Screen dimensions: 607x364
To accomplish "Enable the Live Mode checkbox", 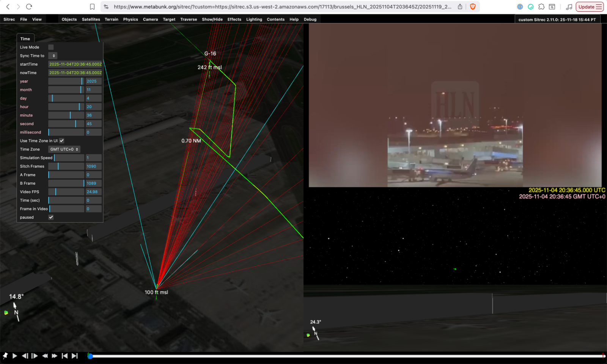I will click(x=51, y=47).
